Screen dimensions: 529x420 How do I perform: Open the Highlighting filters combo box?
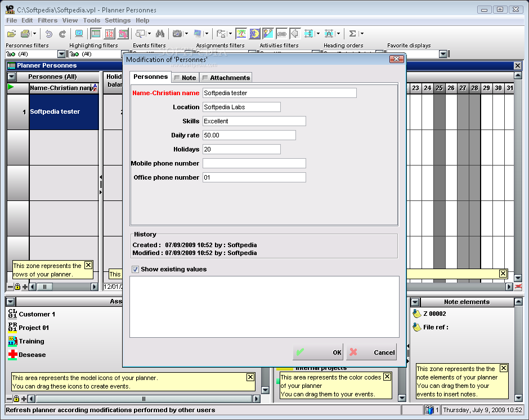(96, 54)
